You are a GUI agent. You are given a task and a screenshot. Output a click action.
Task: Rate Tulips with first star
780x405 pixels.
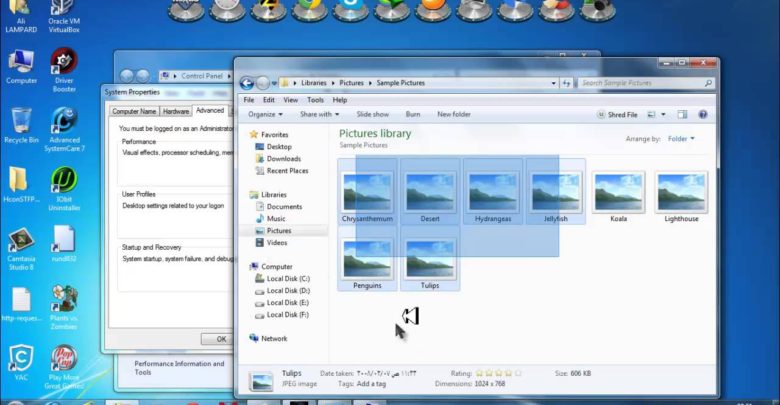480,373
